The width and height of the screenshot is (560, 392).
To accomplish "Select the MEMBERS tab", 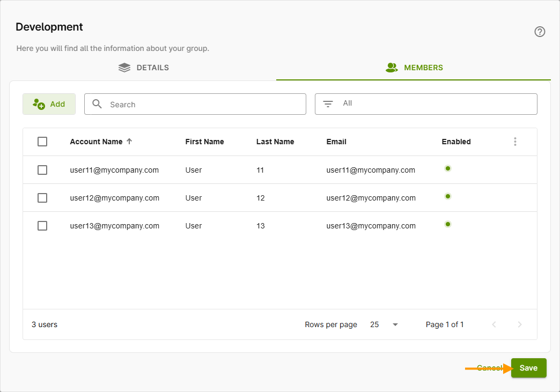I will (414, 68).
